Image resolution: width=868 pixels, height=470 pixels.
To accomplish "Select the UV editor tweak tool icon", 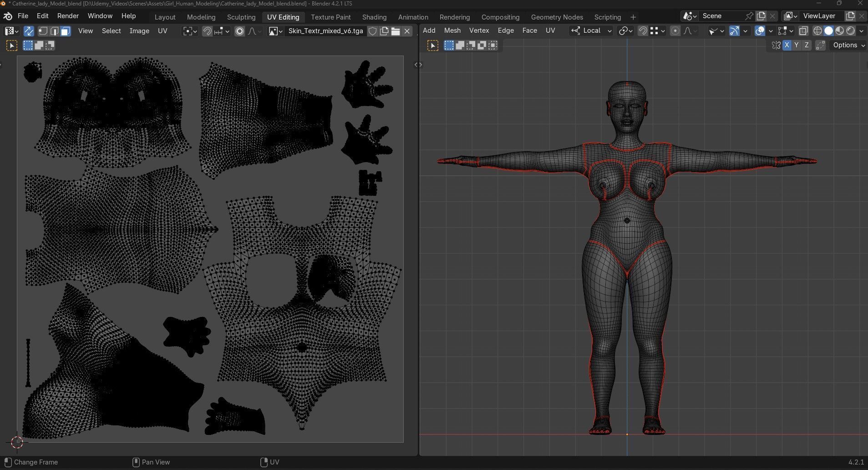I will [x=12, y=46].
